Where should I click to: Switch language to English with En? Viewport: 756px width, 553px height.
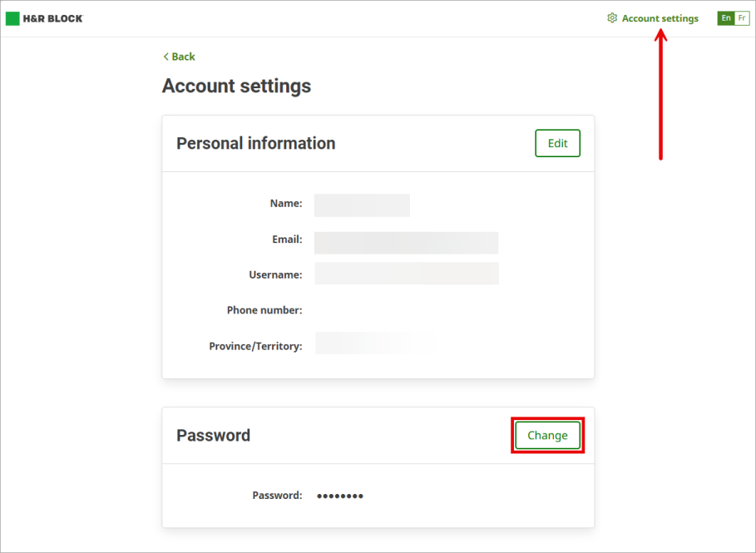tap(726, 18)
